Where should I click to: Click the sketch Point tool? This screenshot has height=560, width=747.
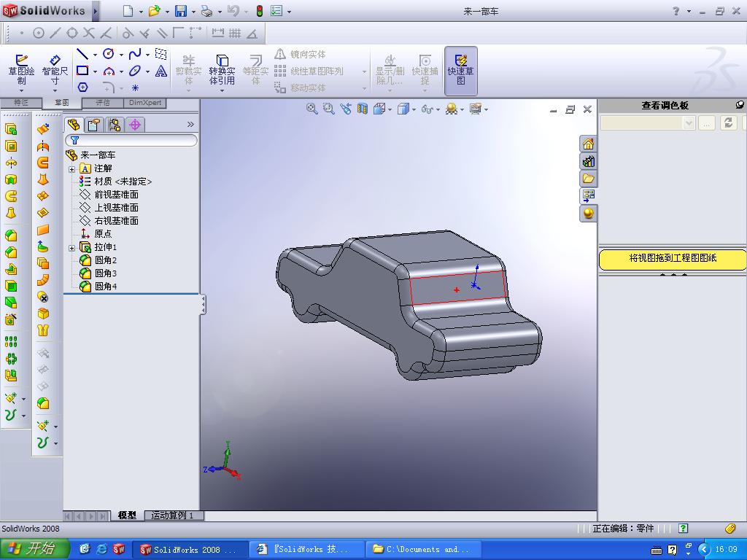(x=135, y=87)
